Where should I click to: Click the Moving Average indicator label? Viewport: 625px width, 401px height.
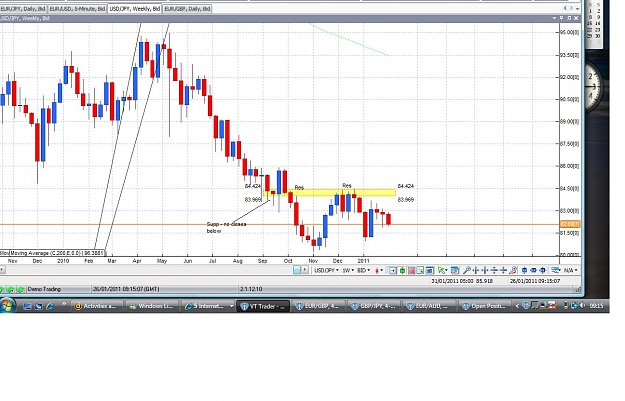(x=57, y=253)
